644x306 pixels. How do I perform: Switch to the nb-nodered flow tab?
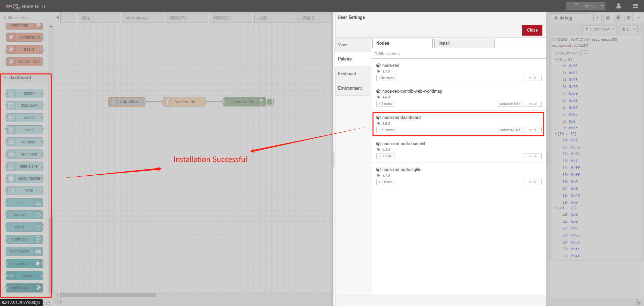click(x=143, y=18)
